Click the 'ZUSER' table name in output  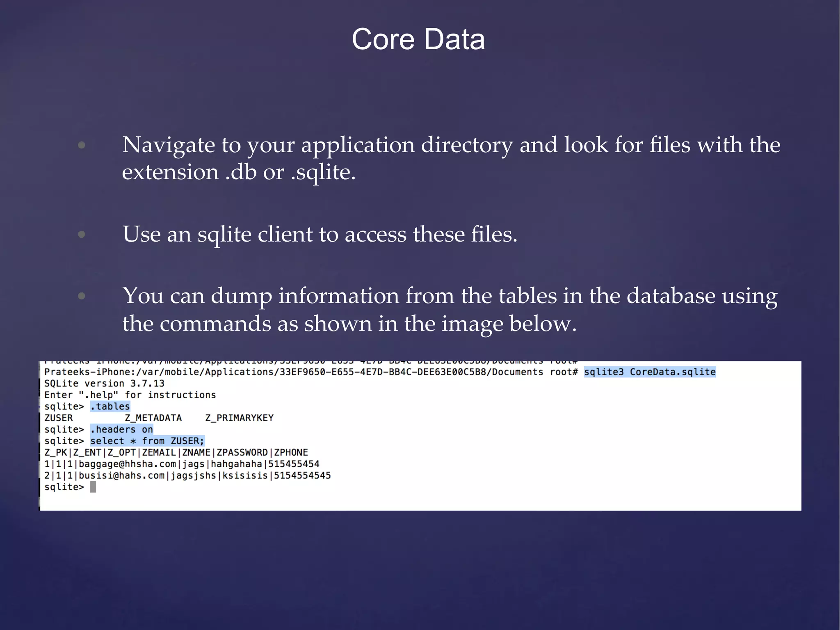pyautogui.click(x=58, y=418)
